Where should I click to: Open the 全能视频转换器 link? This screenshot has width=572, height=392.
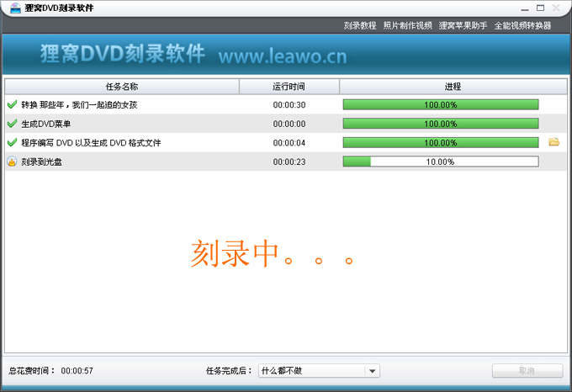click(522, 25)
